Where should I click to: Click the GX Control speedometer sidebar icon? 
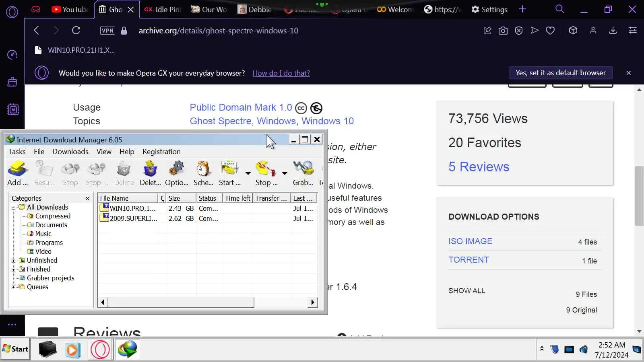click(x=12, y=55)
